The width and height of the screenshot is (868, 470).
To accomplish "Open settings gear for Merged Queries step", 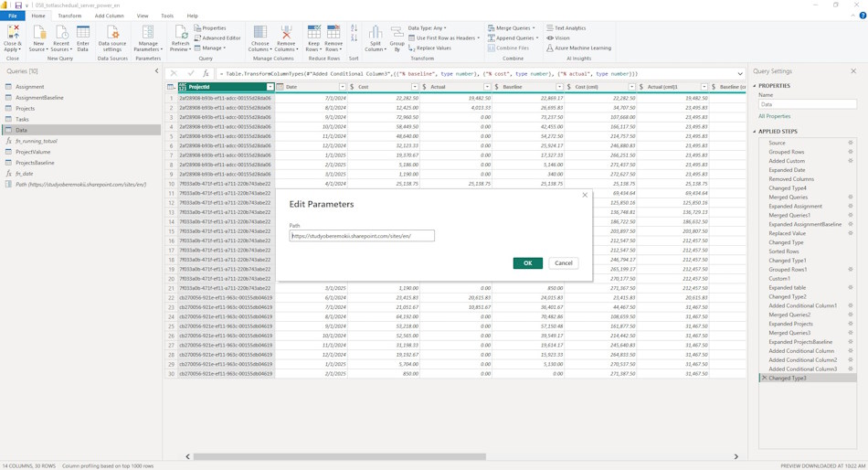I will pos(851,197).
